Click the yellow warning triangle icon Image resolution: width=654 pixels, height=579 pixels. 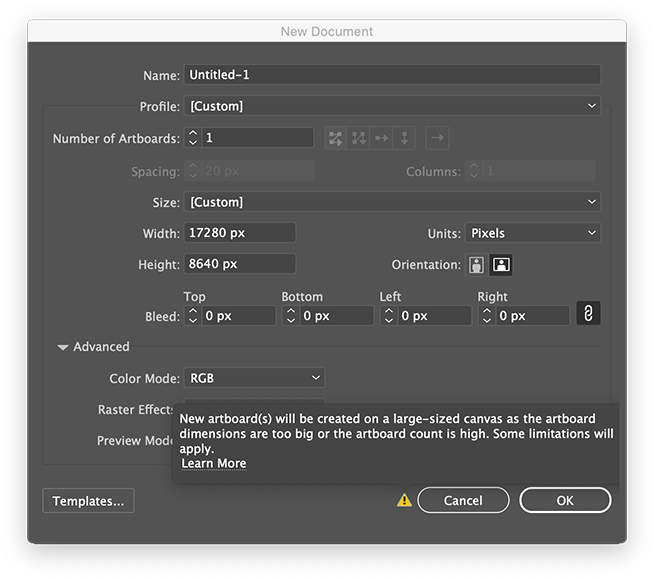pos(404,500)
